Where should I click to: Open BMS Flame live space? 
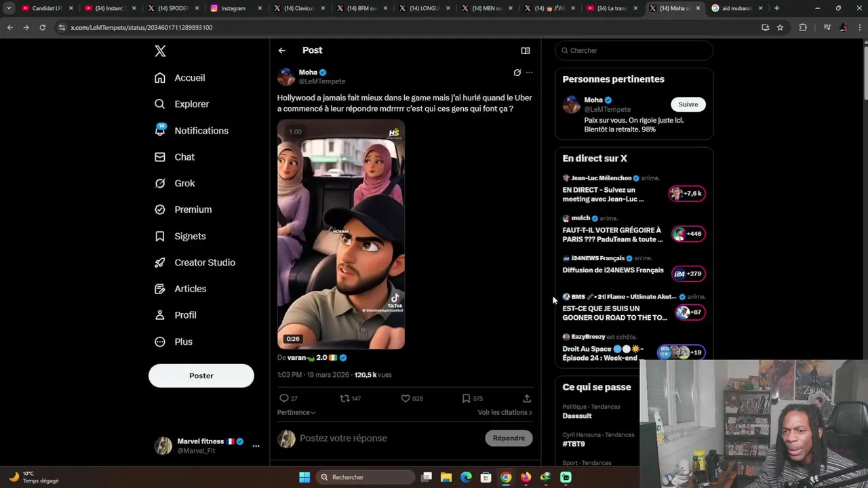pos(634,308)
